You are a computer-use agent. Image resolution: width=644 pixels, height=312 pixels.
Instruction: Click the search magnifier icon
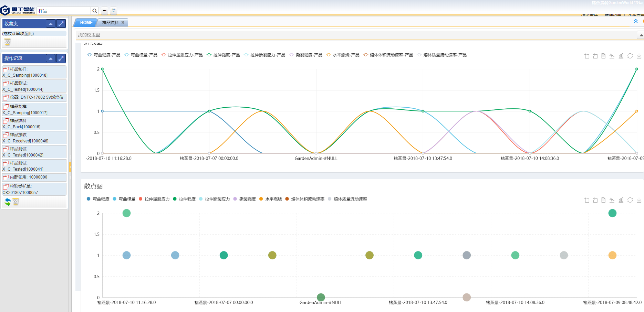95,11
